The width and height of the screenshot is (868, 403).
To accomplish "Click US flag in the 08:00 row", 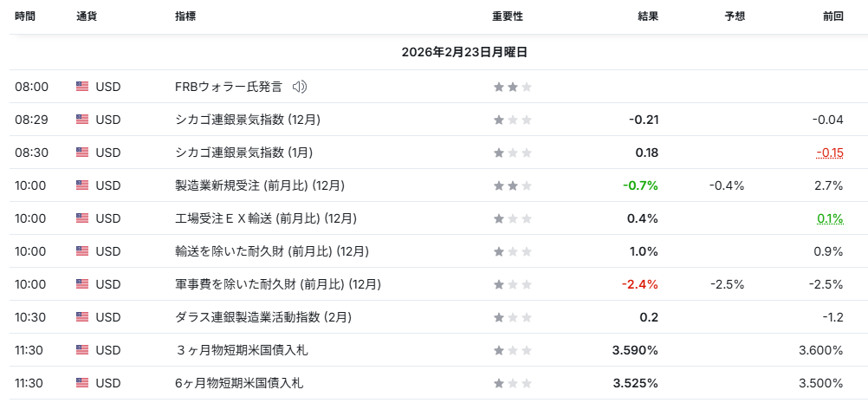I will pyautogui.click(x=82, y=87).
